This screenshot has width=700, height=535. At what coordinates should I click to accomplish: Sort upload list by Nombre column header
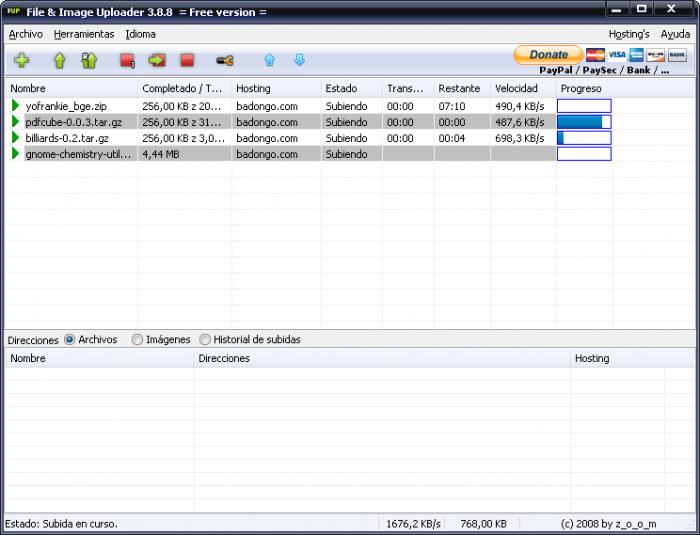pyautogui.click(x=71, y=88)
